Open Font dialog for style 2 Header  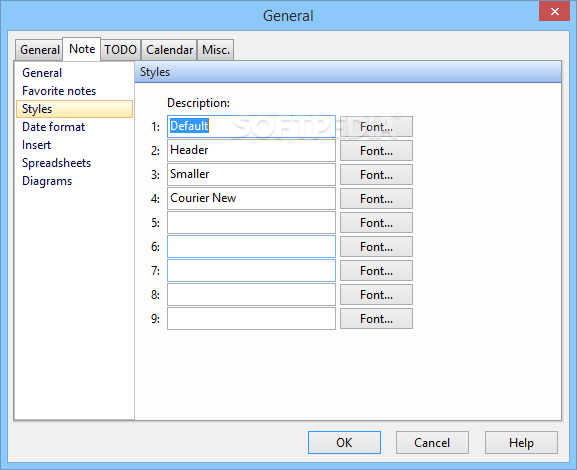point(376,151)
